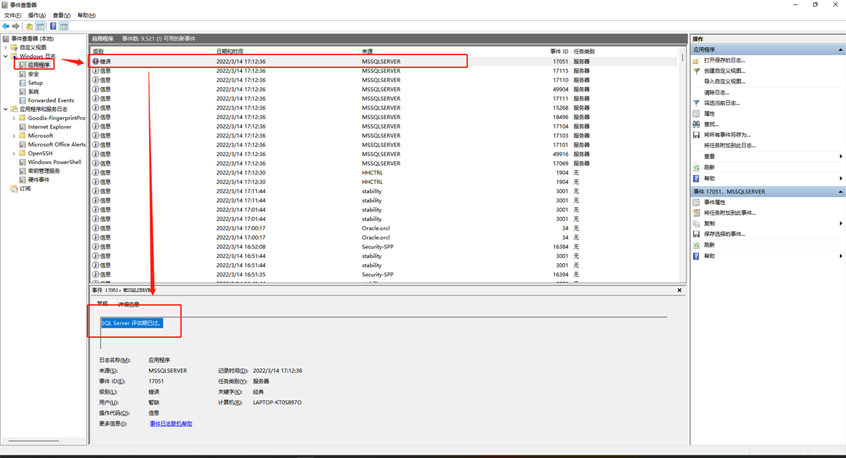Screen dimensions: 846x458
Task: Expand the OpenSSH folder node
Action: pos(14,154)
